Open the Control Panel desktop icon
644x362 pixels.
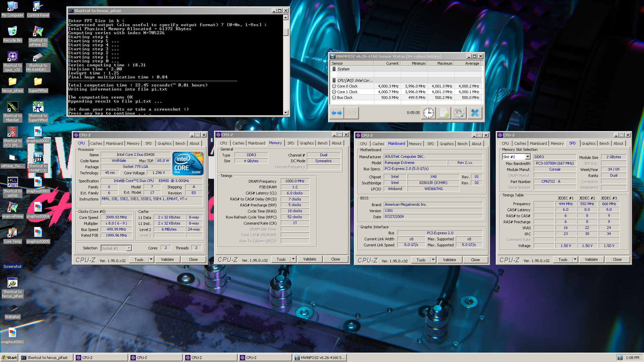38,9
